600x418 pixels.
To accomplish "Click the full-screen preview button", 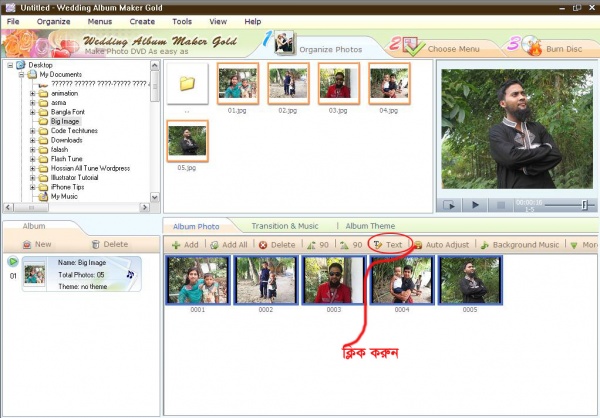I will [449, 205].
